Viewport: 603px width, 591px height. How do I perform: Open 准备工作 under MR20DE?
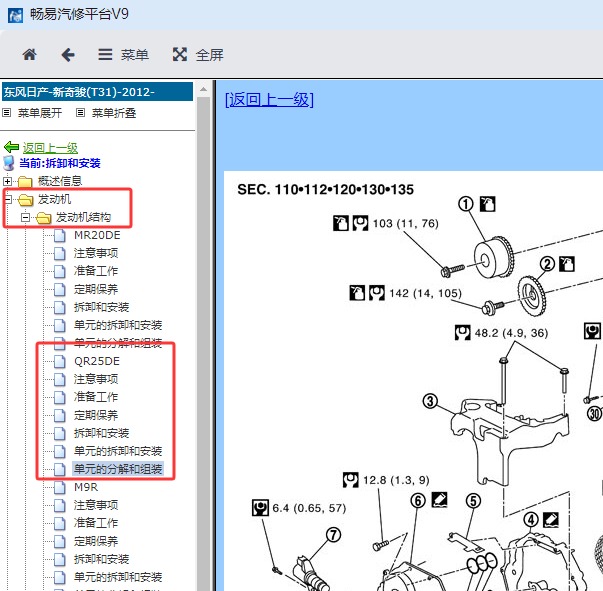click(x=96, y=271)
